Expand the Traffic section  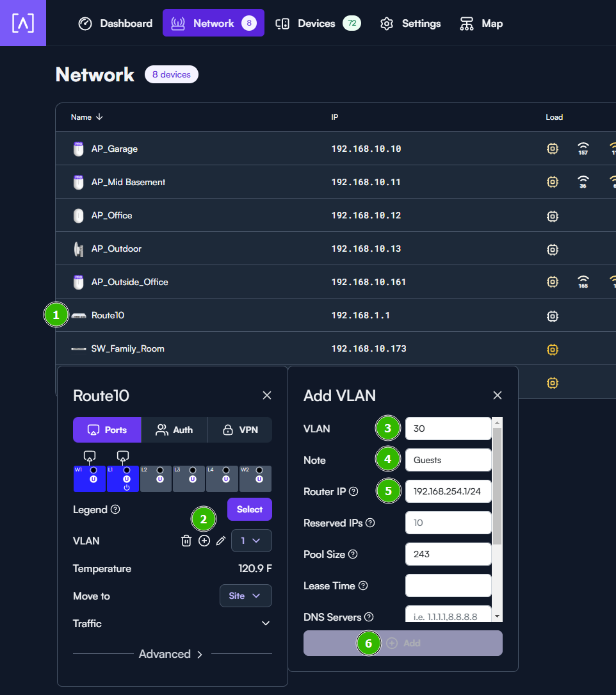265,623
